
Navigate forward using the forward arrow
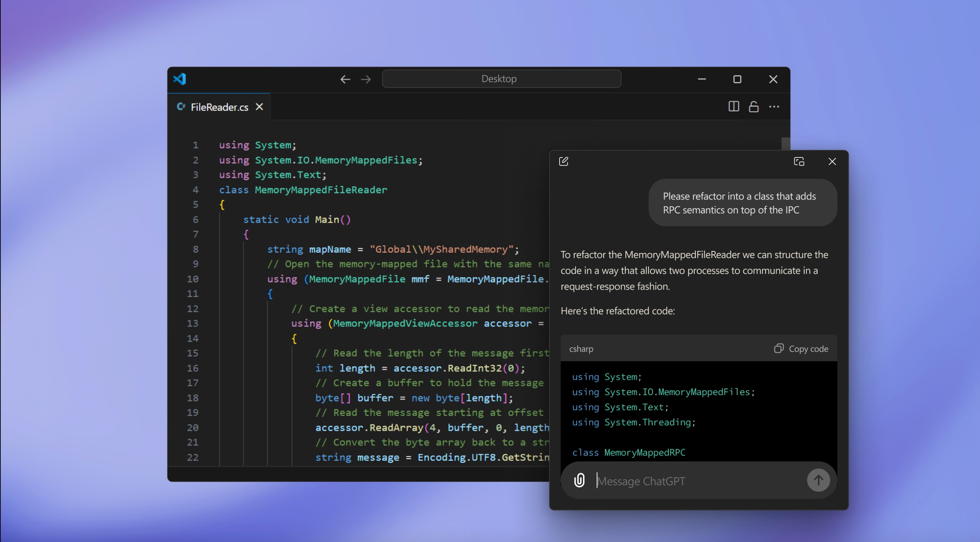click(366, 79)
